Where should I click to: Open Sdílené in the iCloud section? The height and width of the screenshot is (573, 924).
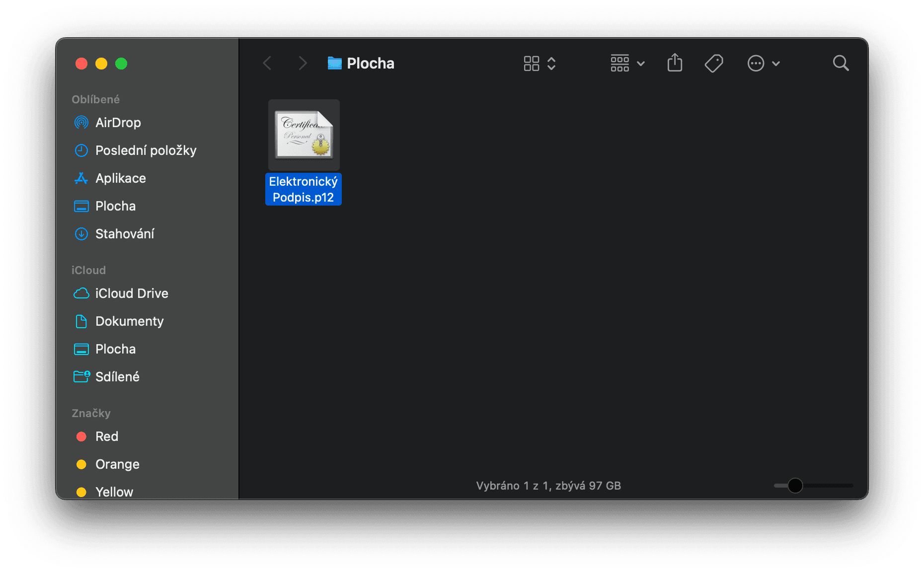(x=117, y=377)
